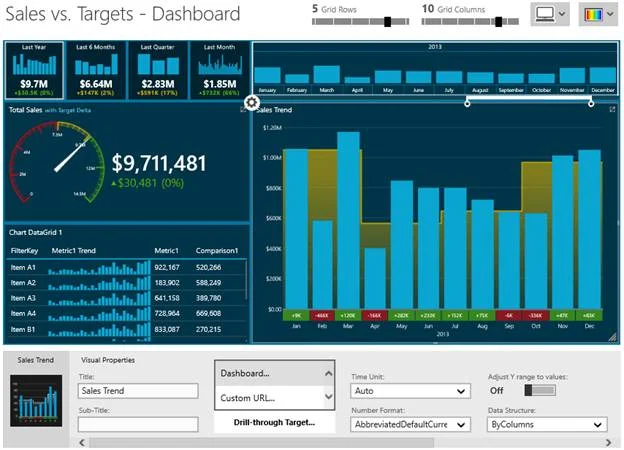Image resolution: width=624 pixels, height=450 pixels.
Task: Click the Comparison1 column header
Action: 217,251
